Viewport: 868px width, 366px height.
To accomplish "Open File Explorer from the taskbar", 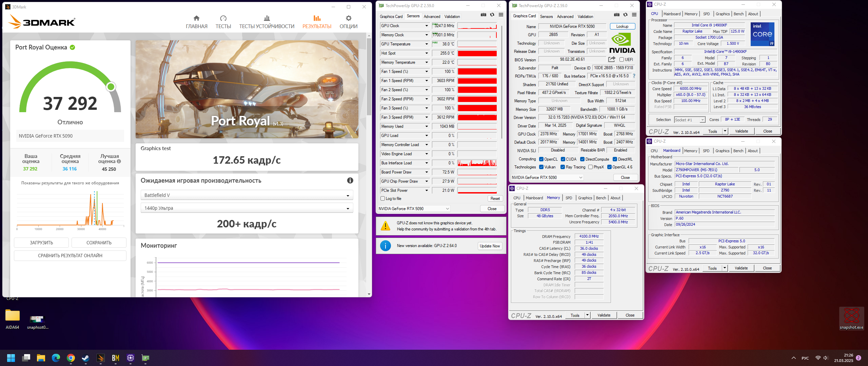I will (41, 358).
